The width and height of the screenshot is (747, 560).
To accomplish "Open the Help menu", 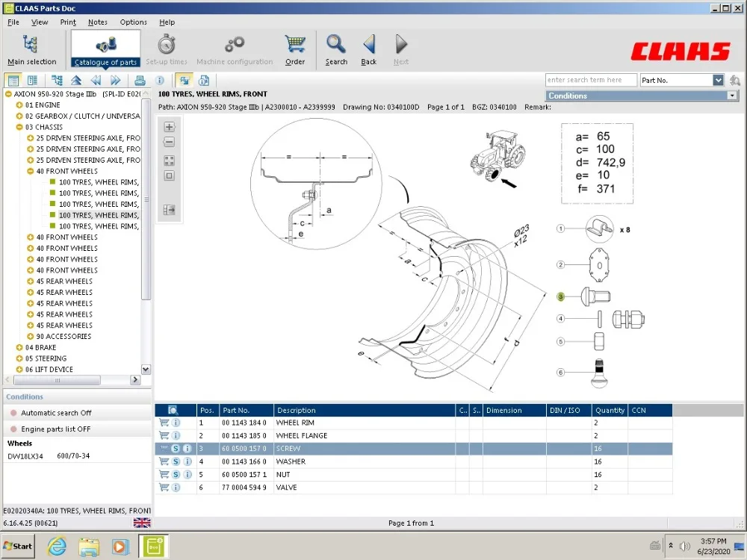I will click(x=167, y=22).
